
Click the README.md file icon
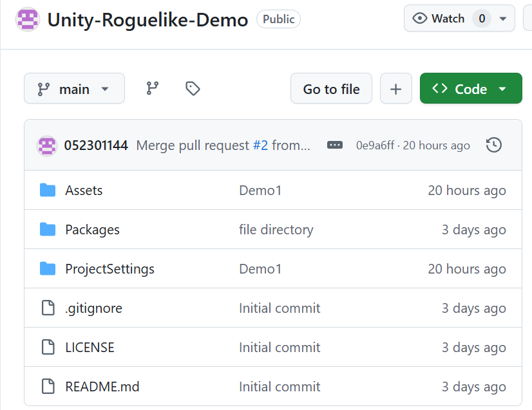click(48, 387)
